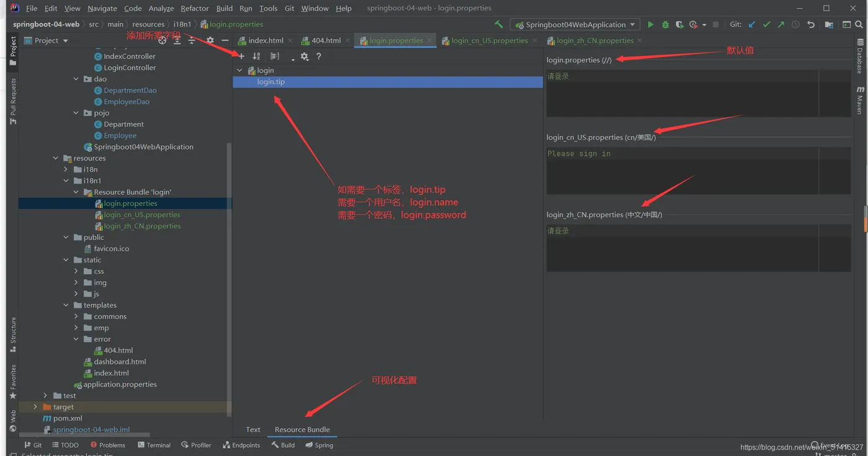The image size is (868, 456).
Task: Expand the test folder
Action: (x=45, y=396)
